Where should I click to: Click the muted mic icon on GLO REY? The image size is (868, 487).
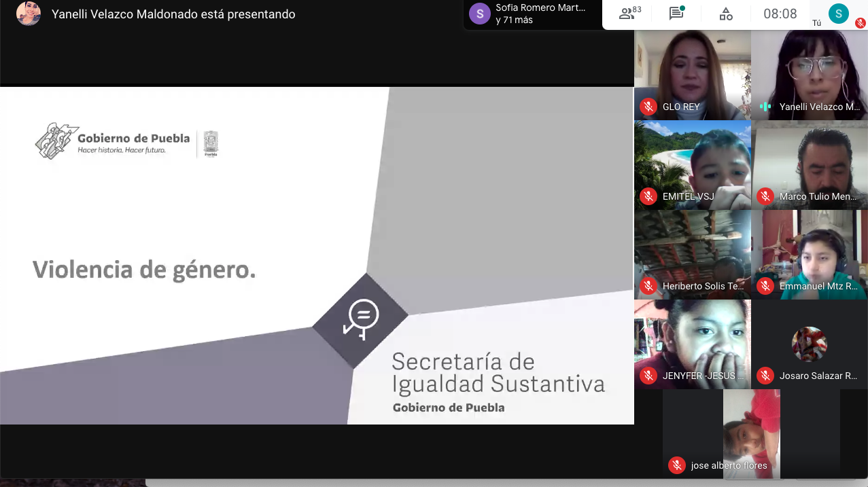pos(648,107)
